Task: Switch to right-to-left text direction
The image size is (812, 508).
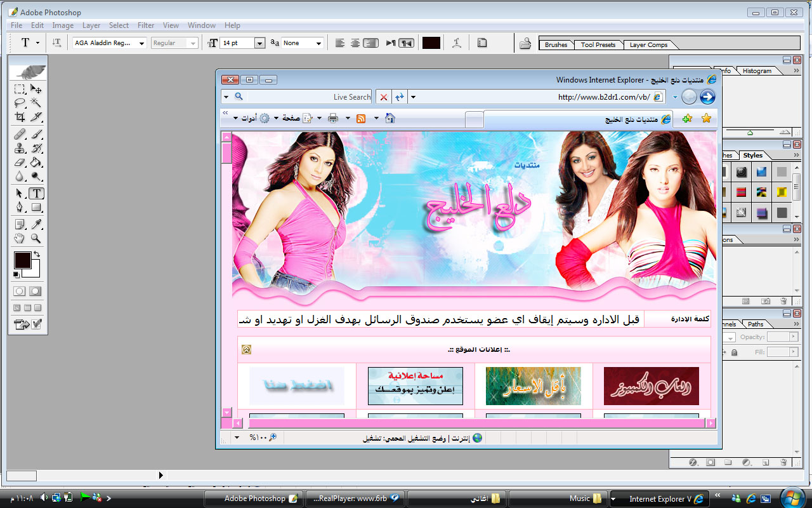Action: point(407,43)
